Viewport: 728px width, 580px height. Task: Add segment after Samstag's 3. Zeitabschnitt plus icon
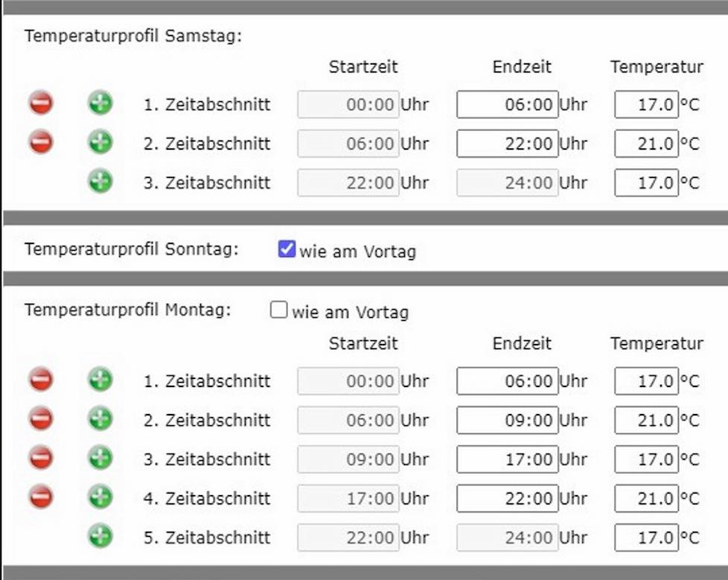click(x=100, y=181)
